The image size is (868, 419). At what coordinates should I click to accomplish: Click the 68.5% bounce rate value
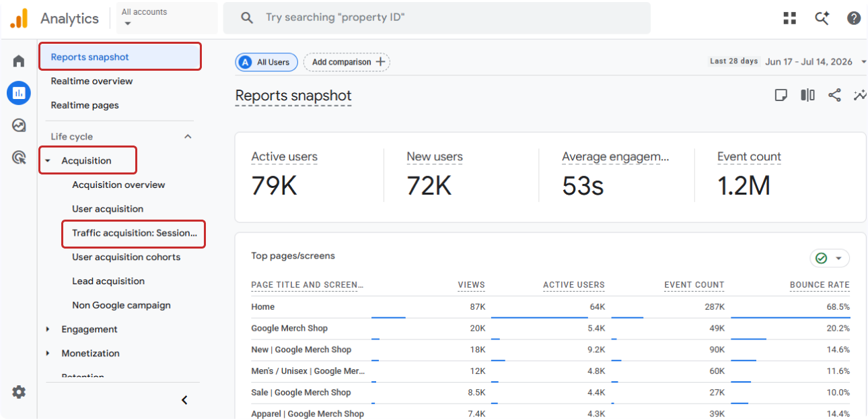(x=838, y=307)
